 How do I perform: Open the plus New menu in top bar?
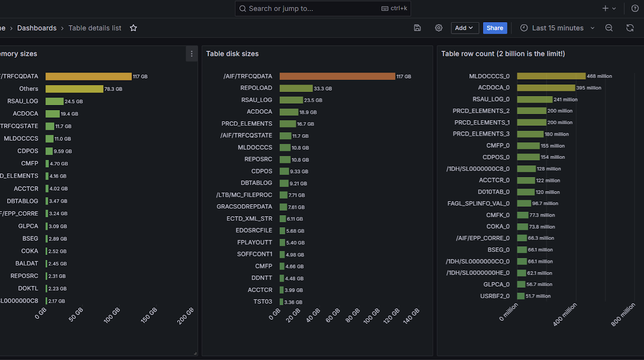tap(609, 9)
